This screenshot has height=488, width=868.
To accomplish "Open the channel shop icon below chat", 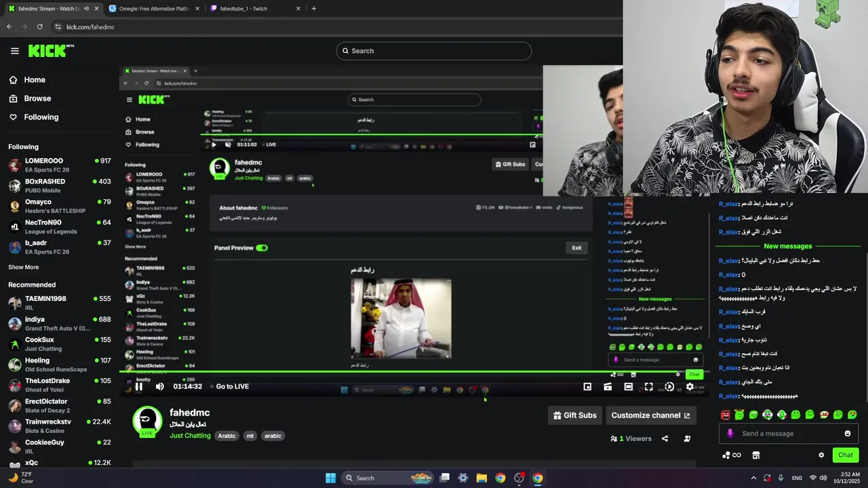I will coord(756,455).
